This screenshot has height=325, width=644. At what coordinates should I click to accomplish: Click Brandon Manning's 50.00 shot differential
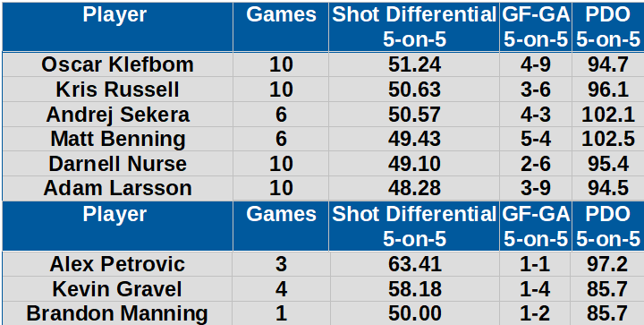pos(414,313)
